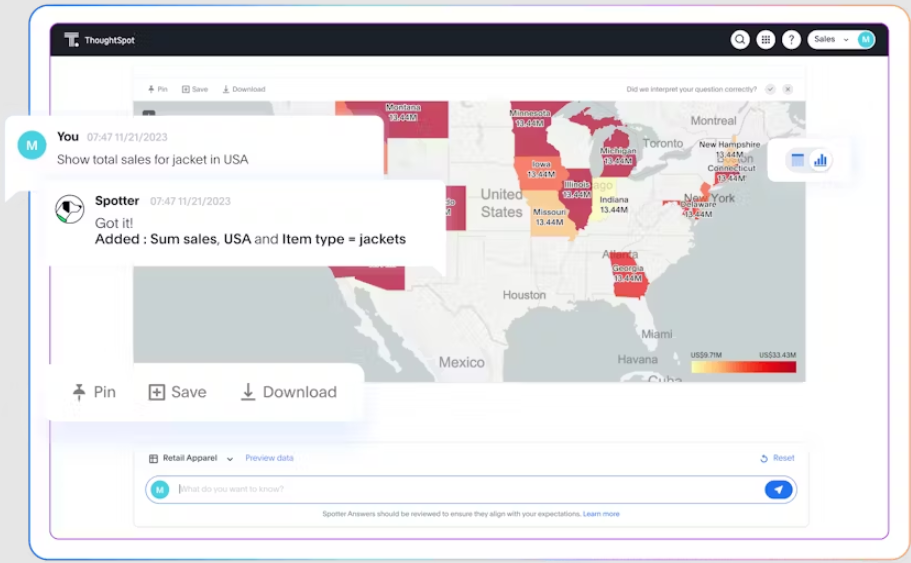Viewport: 911px width, 563px height.
Task: Click the M avatar beside 'You' message
Action: pyautogui.click(x=32, y=145)
